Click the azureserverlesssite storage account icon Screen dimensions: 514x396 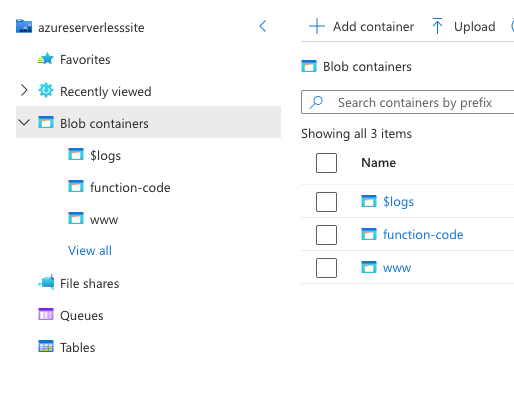pos(24,26)
